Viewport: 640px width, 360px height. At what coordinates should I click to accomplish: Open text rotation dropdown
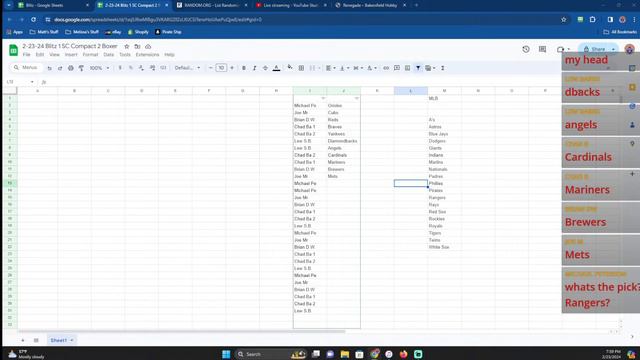click(371, 68)
